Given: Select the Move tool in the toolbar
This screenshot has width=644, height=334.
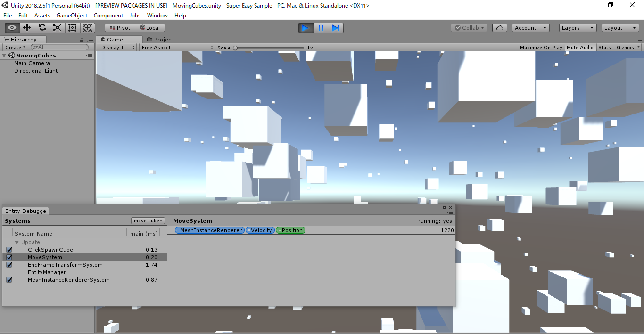Looking at the screenshot, I should 27,27.
